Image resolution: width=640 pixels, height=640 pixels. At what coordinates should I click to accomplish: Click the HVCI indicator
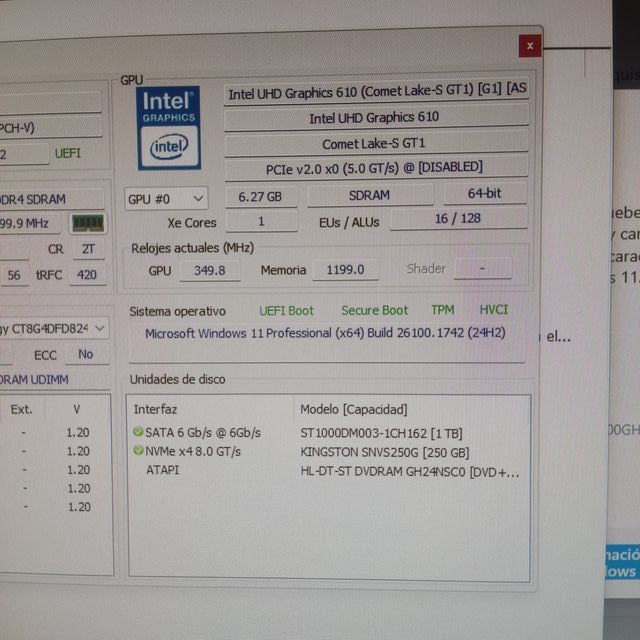(493, 309)
